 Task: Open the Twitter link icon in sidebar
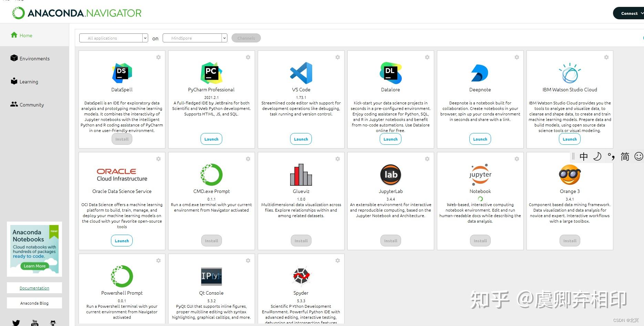click(x=16, y=323)
